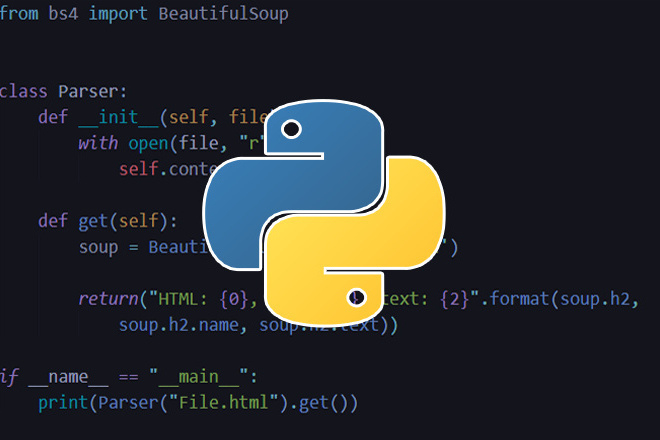Click the soup variable in the assignment line
The image size is (660, 440).
98,246
